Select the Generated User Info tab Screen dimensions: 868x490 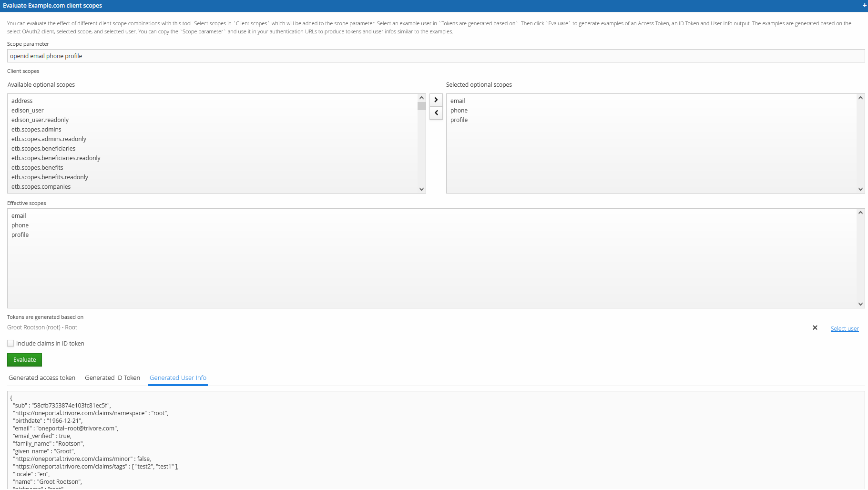click(x=178, y=378)
